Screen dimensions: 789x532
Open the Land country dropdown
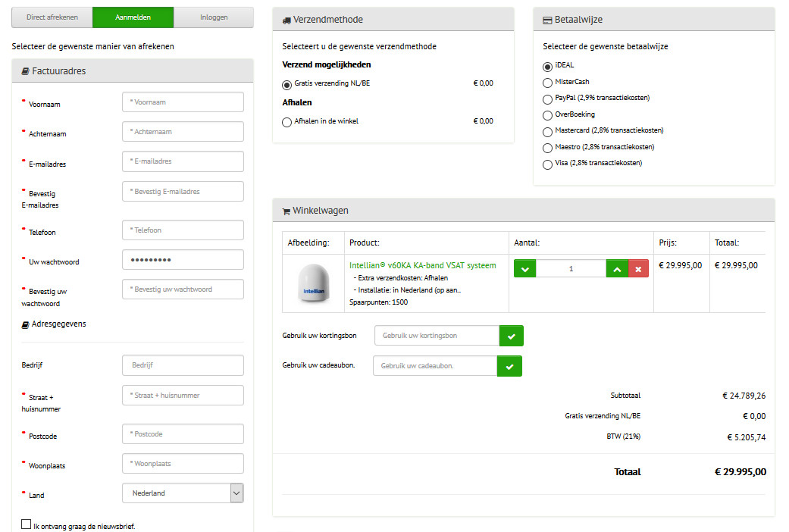[236, 493]
